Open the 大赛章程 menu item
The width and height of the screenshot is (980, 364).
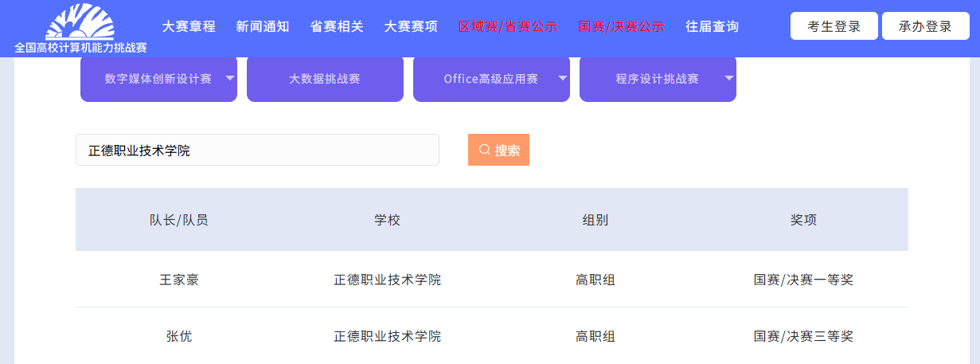189,26
